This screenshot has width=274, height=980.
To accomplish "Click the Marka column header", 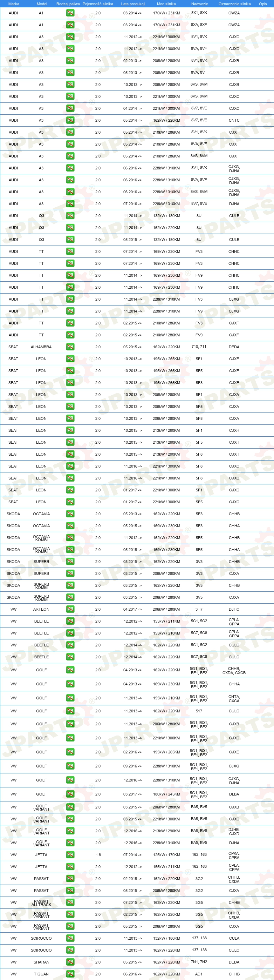I will pyautogui.click(x=14, y=4).
